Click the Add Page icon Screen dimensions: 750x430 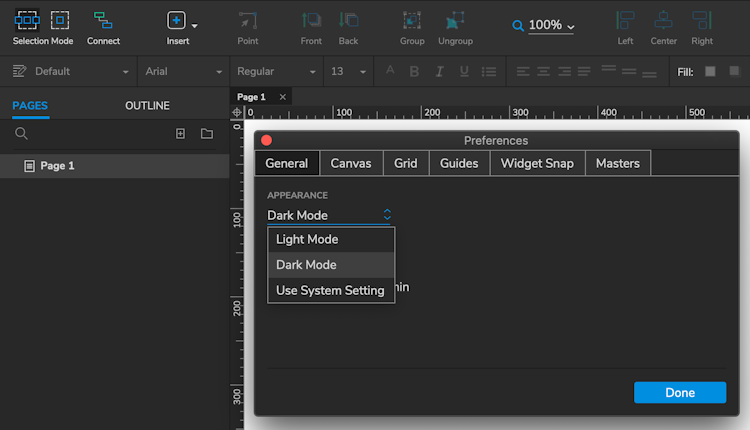tap(180, 133)
